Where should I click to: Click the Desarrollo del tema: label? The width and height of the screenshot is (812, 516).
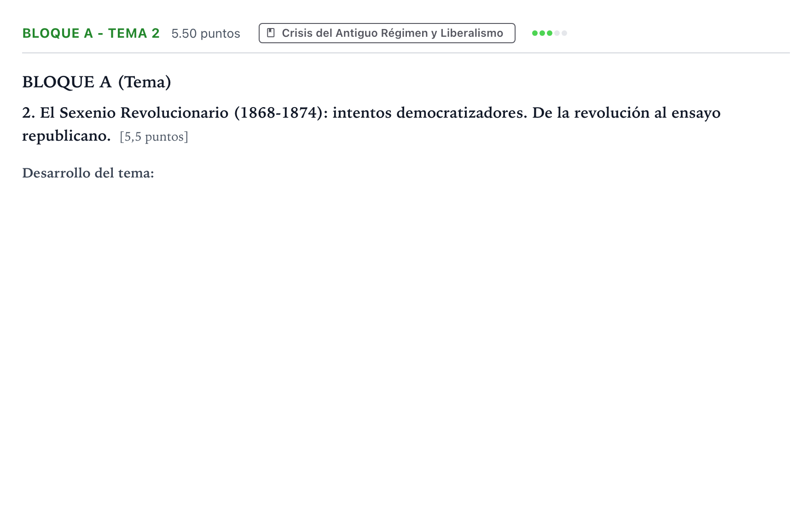(x=88, y=173)
